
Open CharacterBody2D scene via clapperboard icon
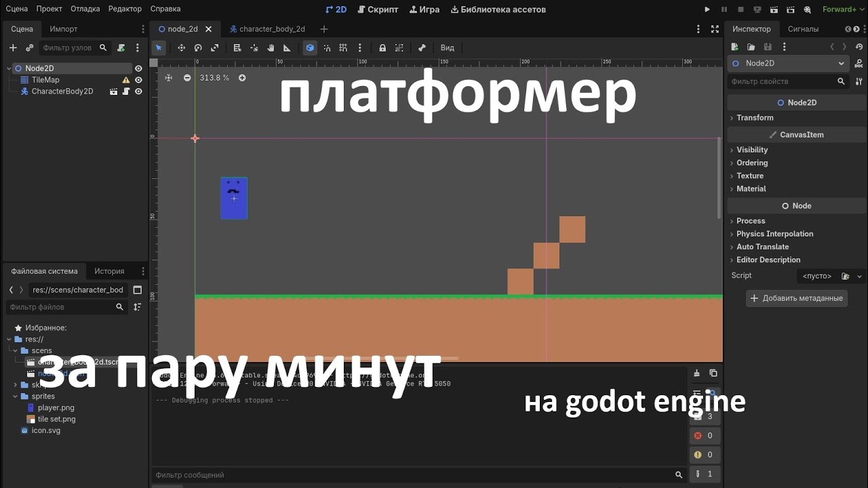coord(114,91)
